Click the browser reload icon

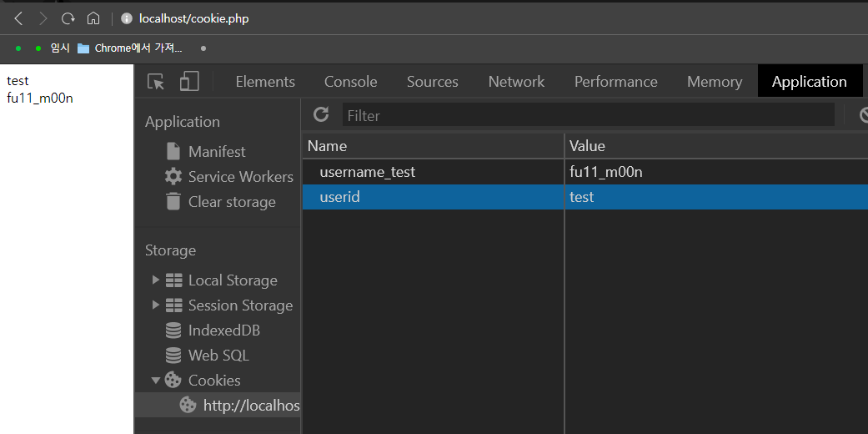tap(68, 18)
